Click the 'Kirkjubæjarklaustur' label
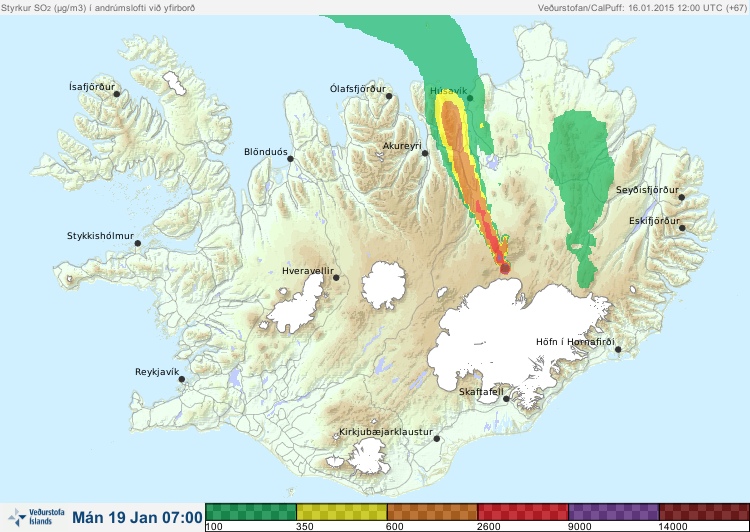 coord(386,432)
